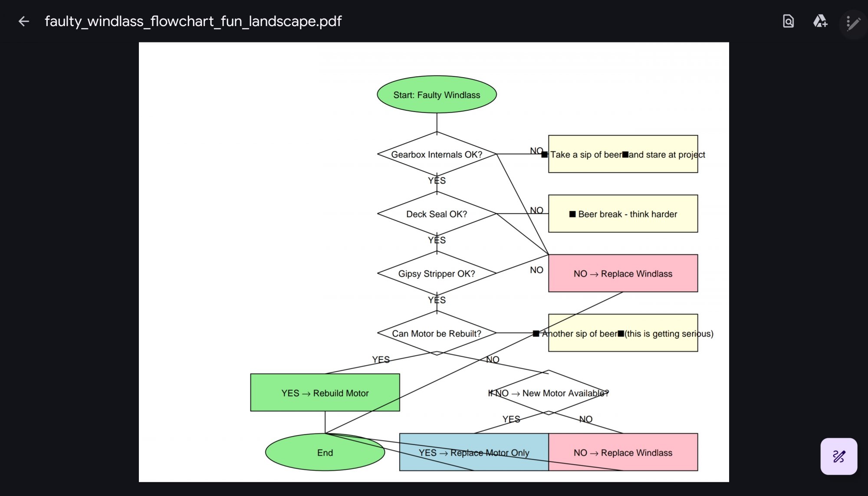Screen dimensions: 868x496
Task: Click the Can Motor be Rebuilt? diamond
Action: (437, 333)
